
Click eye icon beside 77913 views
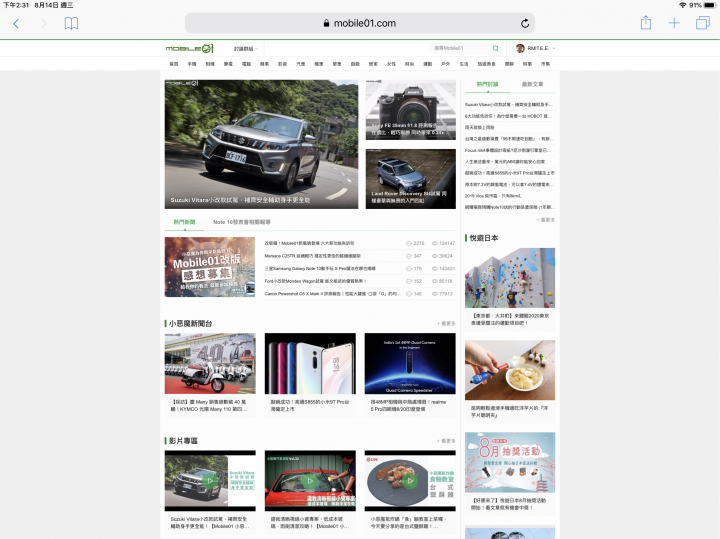point(434,294)
